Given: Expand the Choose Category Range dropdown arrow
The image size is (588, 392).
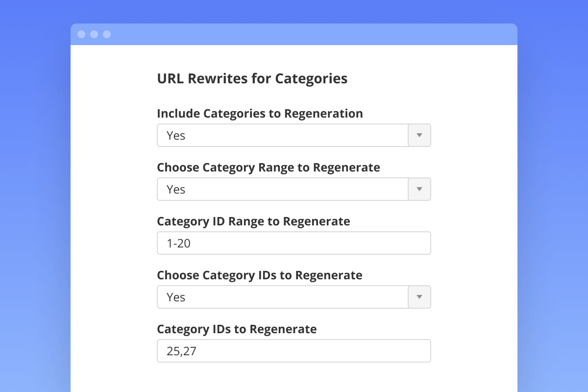Looking at the screenshot, I should tap(419, 189).
